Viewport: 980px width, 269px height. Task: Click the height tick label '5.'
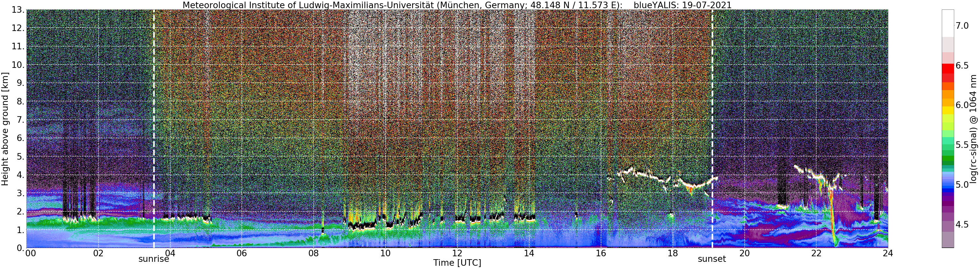tap(20, 156)
